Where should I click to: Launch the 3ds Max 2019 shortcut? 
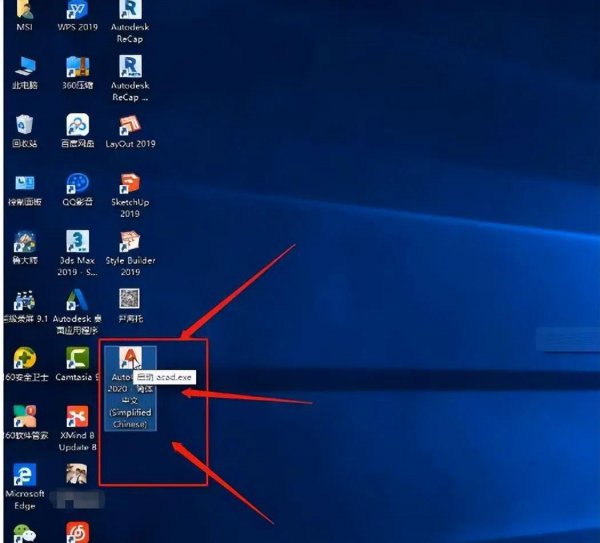(x=77, y=242)
